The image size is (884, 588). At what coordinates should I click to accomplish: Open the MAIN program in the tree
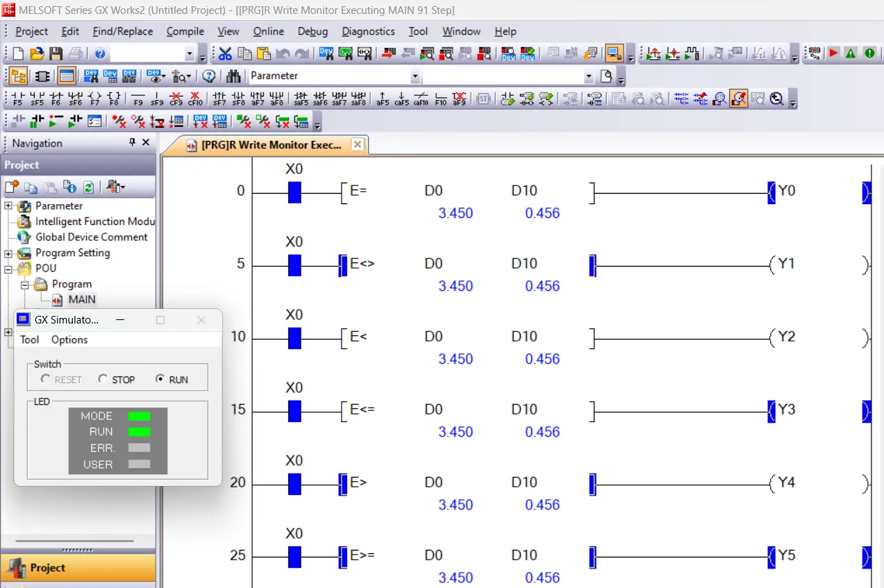[x=82, y=300]
